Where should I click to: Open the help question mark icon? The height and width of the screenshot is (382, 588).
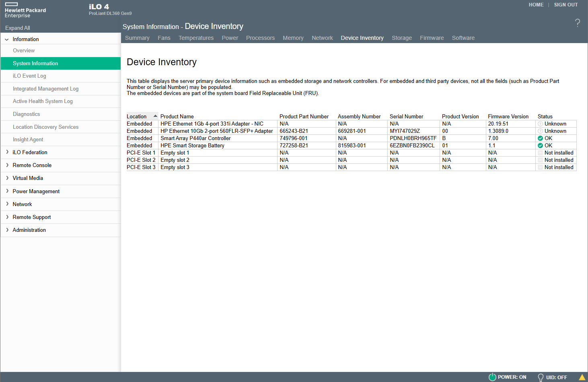[578, 23]
